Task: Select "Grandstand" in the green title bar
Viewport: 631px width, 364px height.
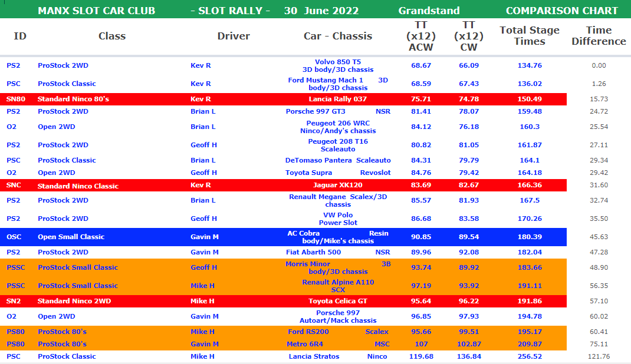Action: coord(429,11)
